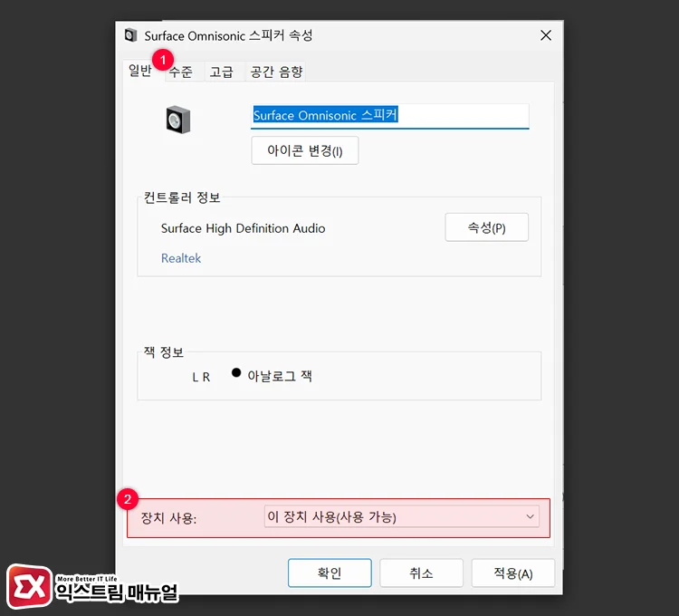The height and width of the screenshot is (616, 679).
Task: Click the 아이콘 변경(I) button
Action: (x=305, y=150)
